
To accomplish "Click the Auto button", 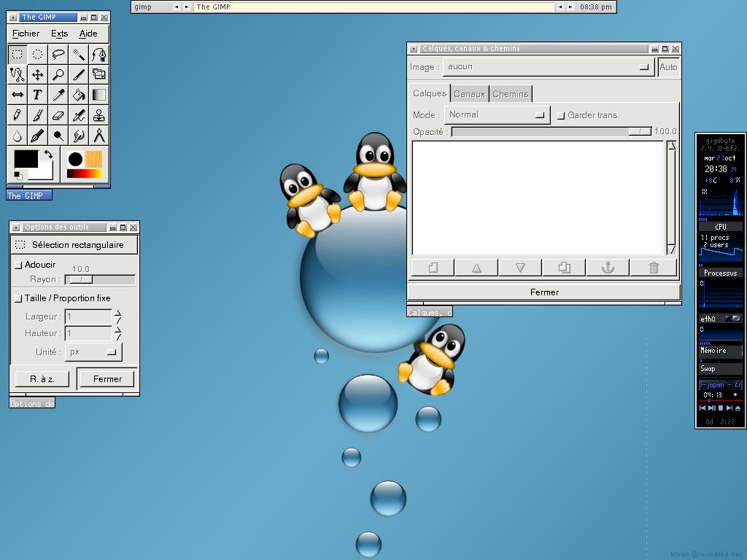I will coord(668,67).
